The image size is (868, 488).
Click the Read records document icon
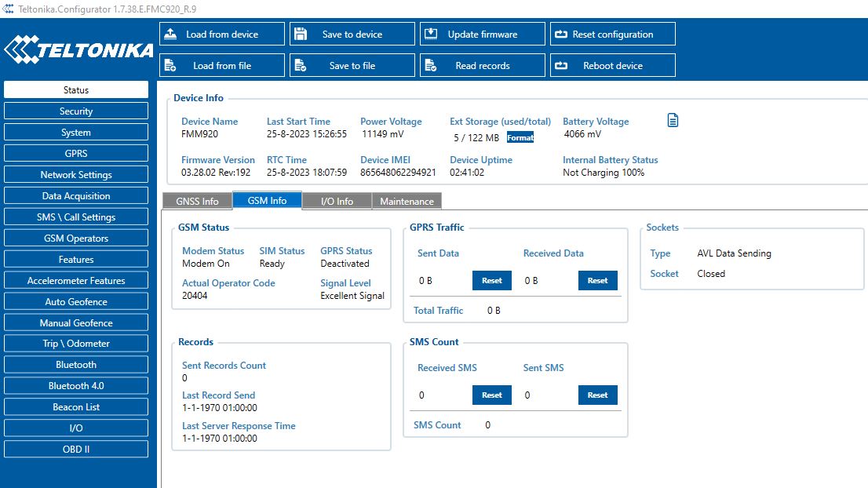(x=431, y=65)
